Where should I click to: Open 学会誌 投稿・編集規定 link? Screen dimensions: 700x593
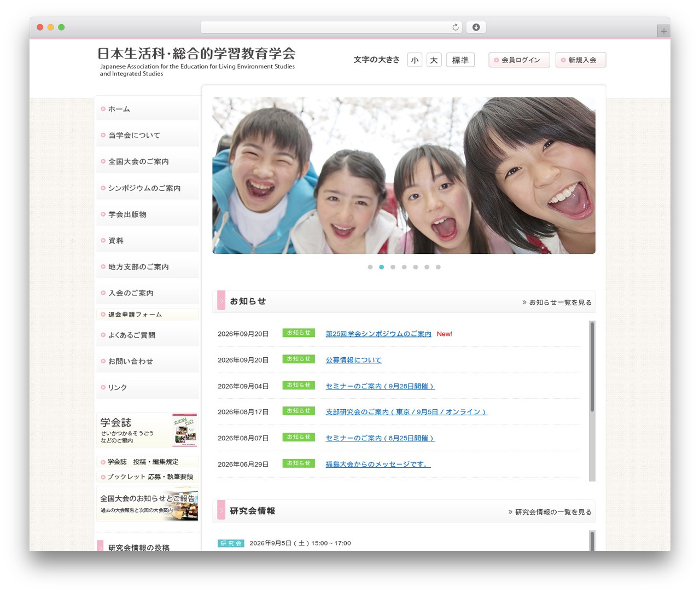[148, 462]
